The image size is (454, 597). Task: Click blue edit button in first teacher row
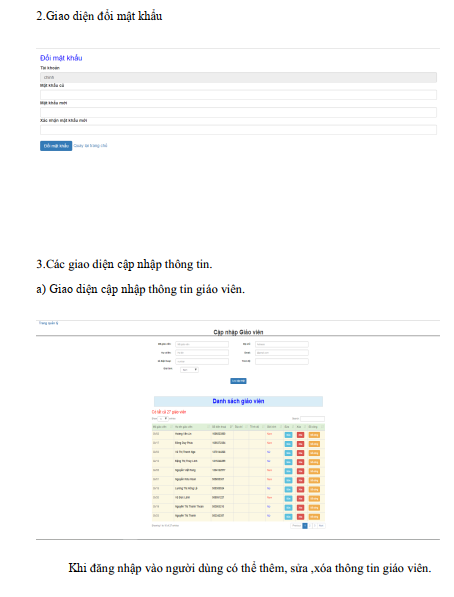click(x=288, y=435)
